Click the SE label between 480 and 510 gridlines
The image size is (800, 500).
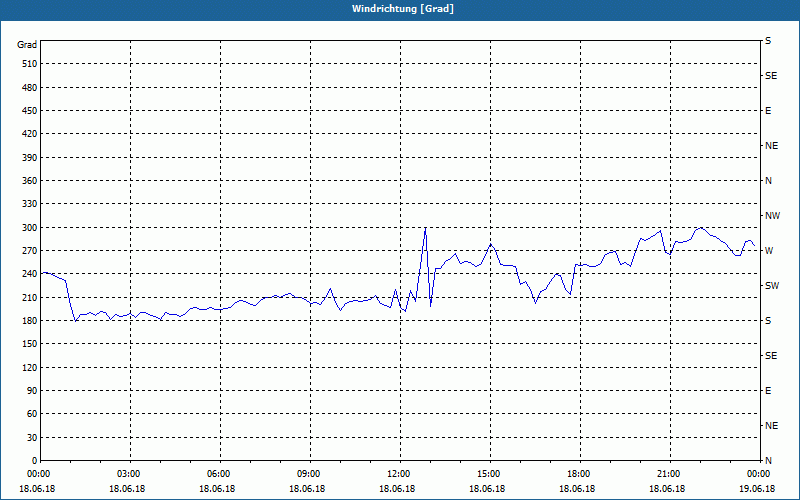coord(771,76)
